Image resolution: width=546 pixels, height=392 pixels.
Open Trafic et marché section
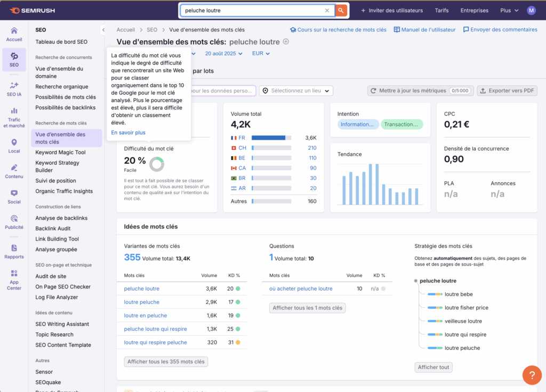[x=14, y=118]
